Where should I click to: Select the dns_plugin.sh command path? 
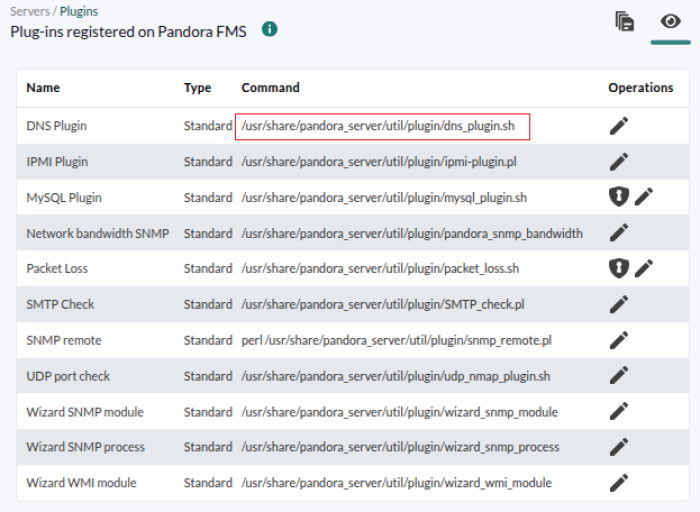(x=378, y=126)
